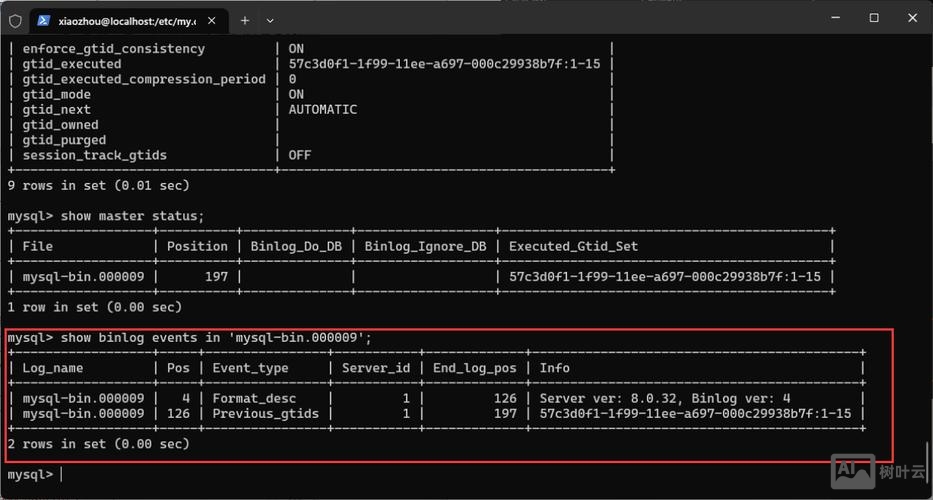Click the gtid_next variable name

tap(57, 110)
